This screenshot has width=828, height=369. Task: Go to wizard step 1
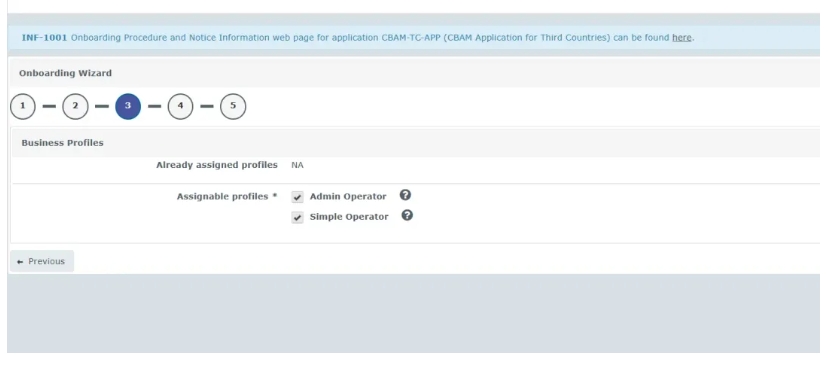23,106
